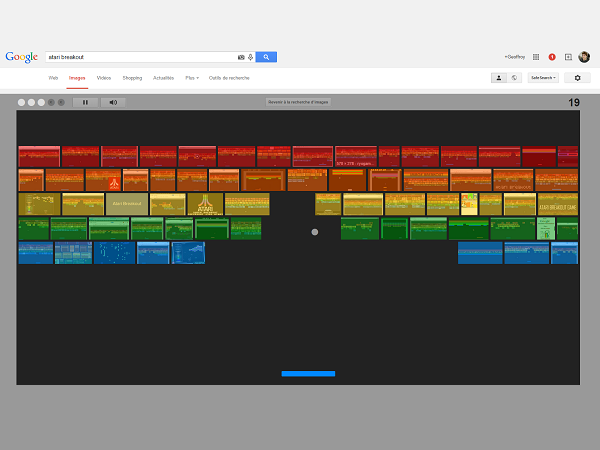The height and width of the screenshot is (450, 600).
Task: Click the score value 19
Action: 574,103
